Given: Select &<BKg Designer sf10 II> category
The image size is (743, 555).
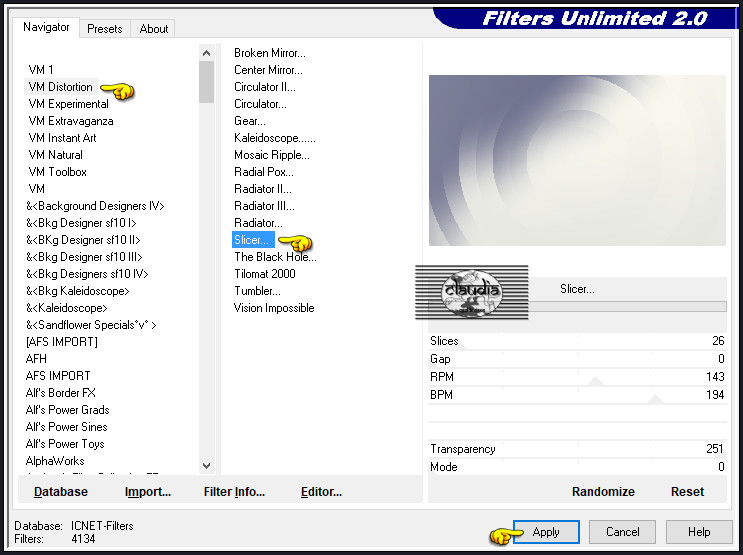Looking at the screenshot, I should (x=83, y=240).
